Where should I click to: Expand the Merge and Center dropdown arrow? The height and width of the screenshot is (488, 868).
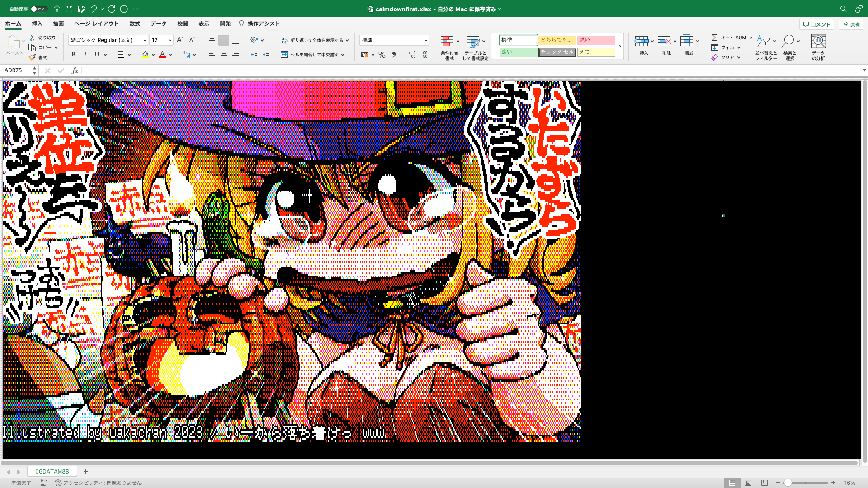343,55
